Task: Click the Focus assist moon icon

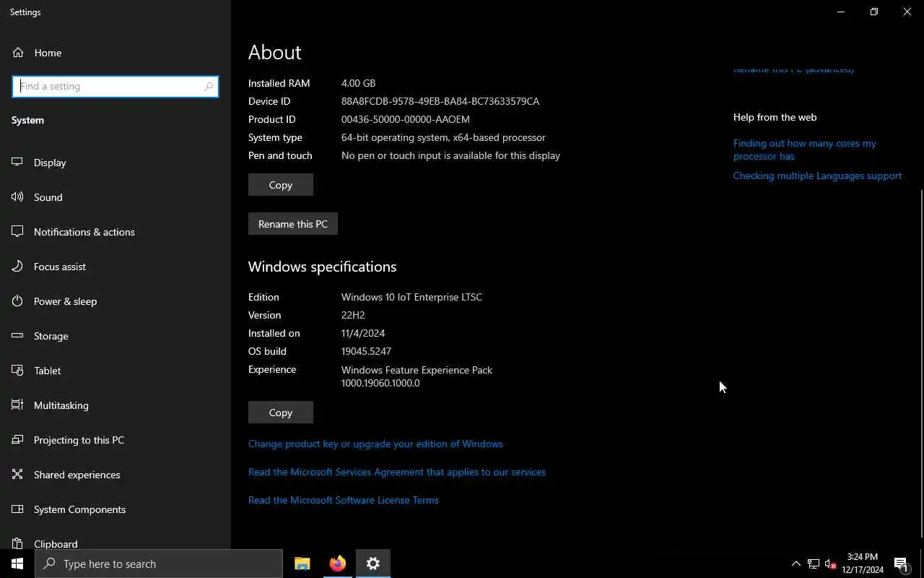Action: [17, 267]
